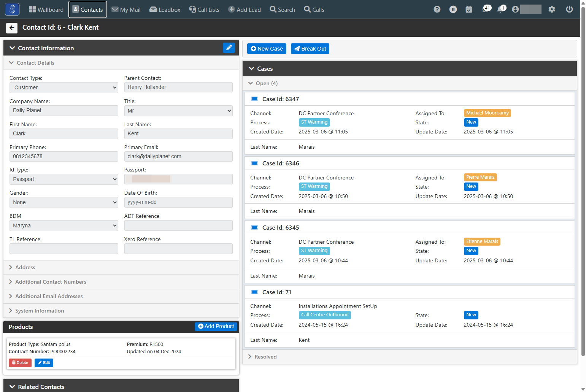Screen dimensions: 586x392
Task: Expand Additional Email Addresses section
Action: pyautogui.click(x=121, y=296)
